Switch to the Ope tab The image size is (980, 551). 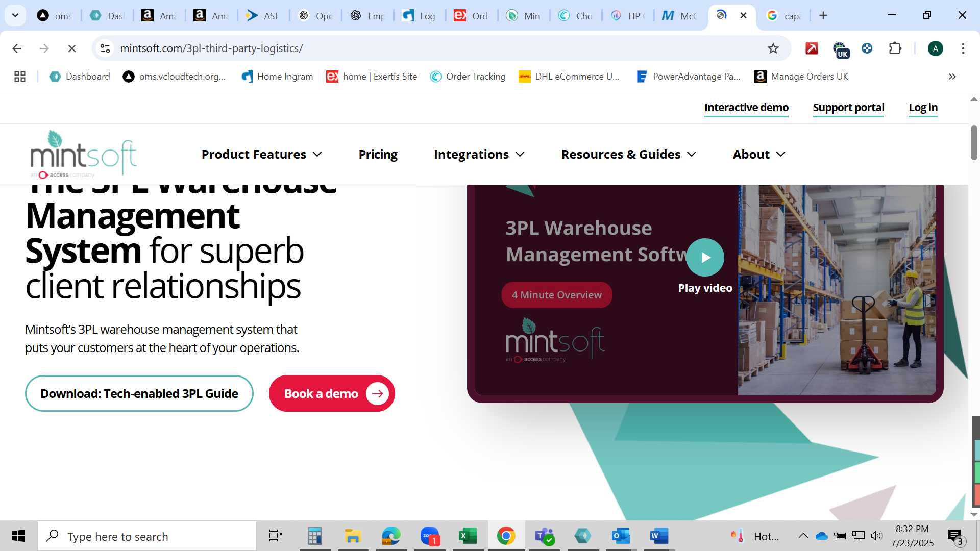(x=315, y=16)
